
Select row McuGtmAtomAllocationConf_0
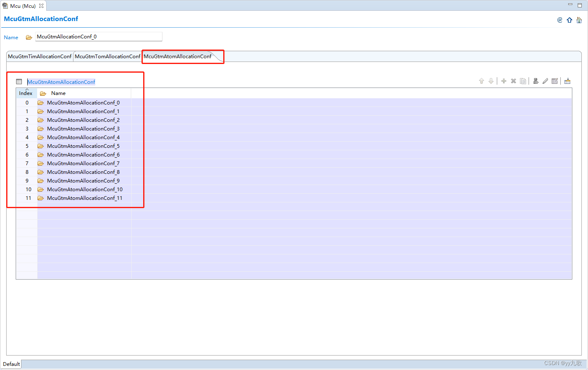click(294, 102)
